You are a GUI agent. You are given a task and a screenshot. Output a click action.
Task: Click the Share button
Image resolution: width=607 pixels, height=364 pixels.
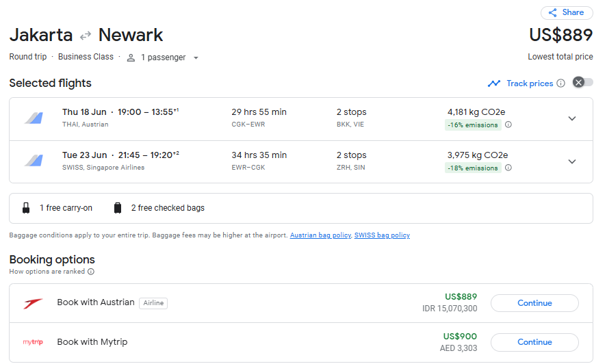point(566,12)
